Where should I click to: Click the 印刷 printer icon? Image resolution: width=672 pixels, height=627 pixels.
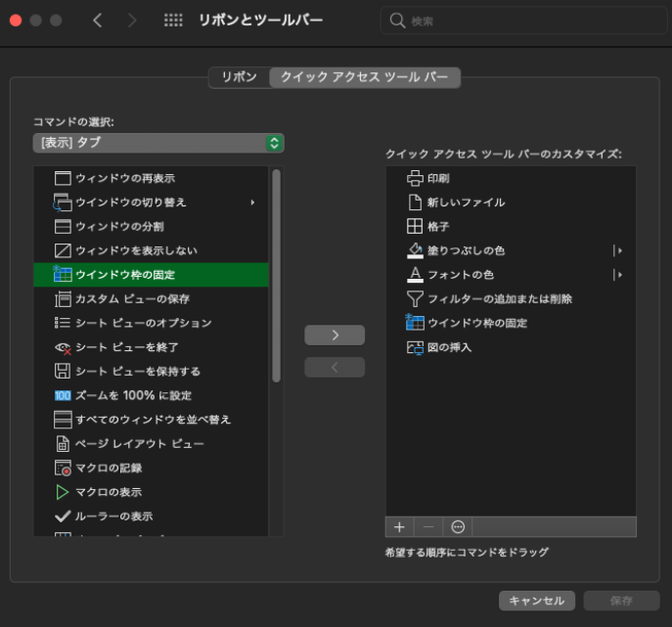[x=414, y=178]
